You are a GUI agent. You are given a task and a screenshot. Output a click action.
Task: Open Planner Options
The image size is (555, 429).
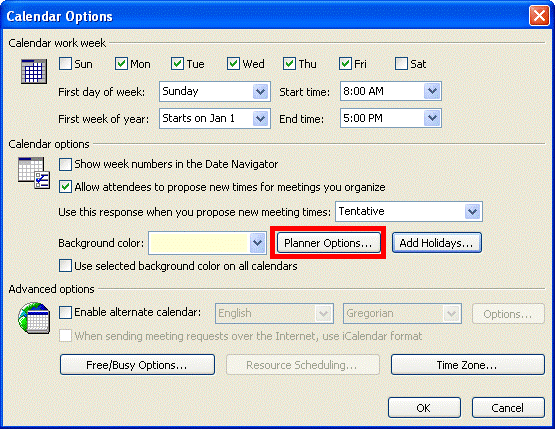coord(328,243)
